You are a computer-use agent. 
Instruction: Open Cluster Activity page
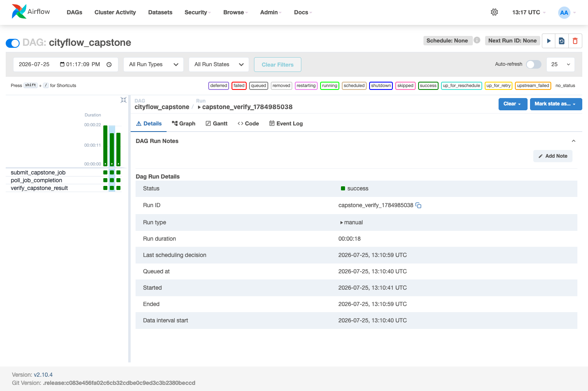tap(115, 12)
